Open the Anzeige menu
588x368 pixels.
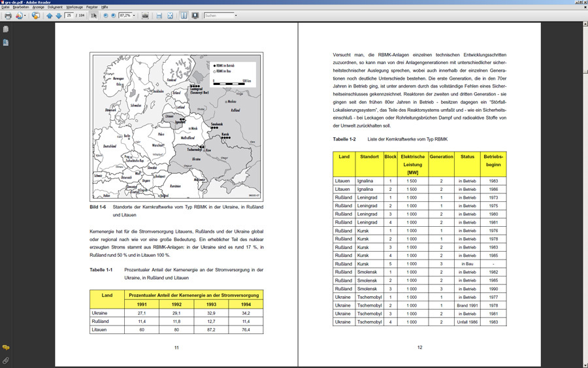39,7
